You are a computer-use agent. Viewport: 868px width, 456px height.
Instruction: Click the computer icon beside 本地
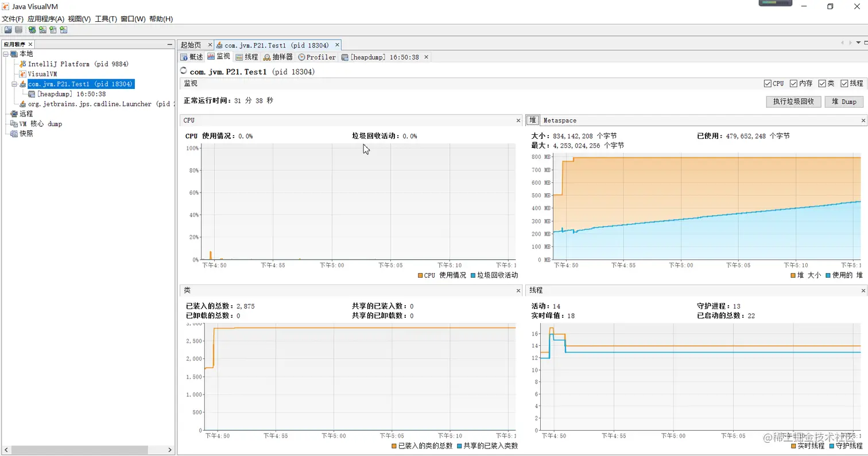coord(14,54)
